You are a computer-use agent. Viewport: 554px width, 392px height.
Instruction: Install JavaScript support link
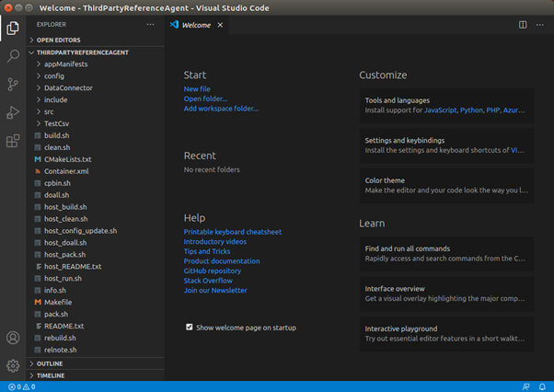tap(440, 110)
